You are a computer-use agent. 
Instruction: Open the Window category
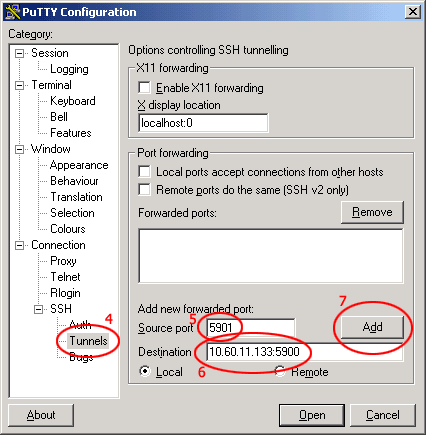[x=51, y=149]
